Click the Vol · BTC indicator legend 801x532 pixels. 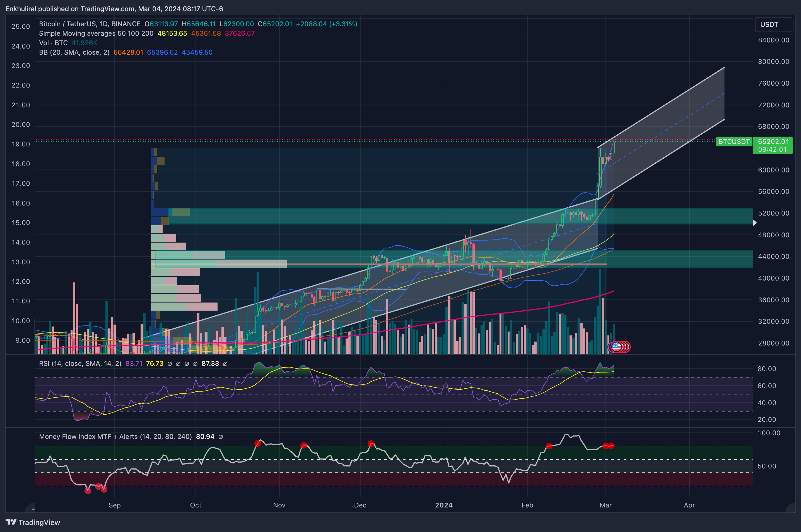pyautogui.click(x=53, y=43)
